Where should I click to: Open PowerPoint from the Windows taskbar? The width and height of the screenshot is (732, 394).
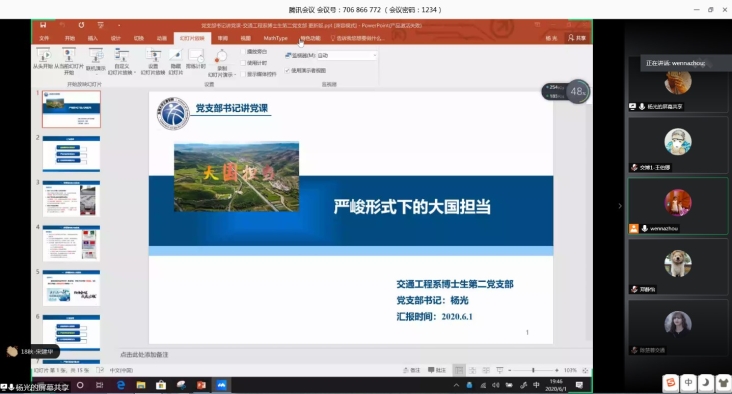[201, 385]
